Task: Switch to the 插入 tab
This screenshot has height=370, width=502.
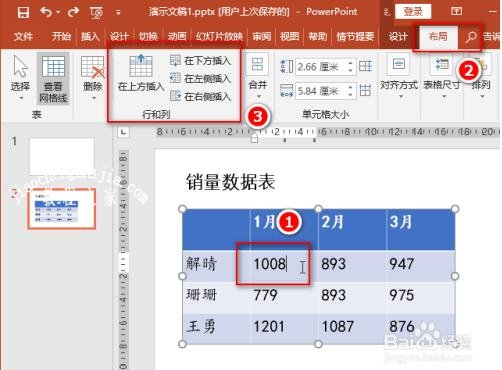Action: pos(90,36)
